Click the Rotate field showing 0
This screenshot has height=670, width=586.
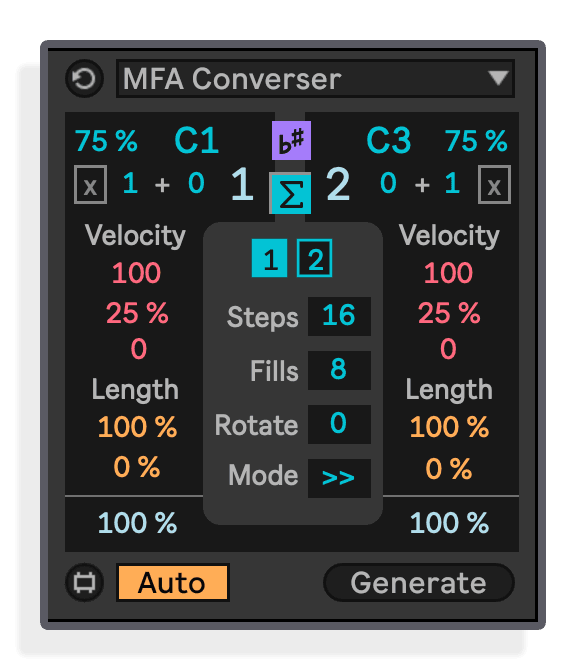click(x=339, y=424)
